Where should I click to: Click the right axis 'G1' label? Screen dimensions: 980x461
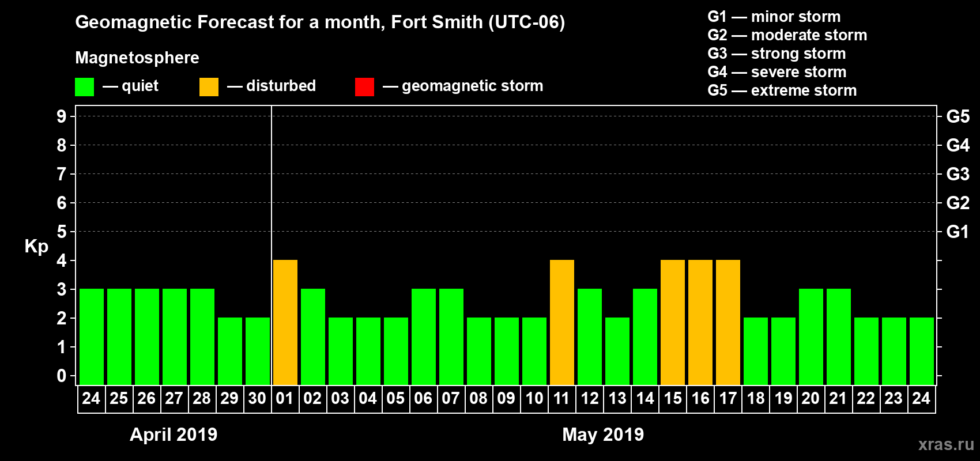coord(958,232)
